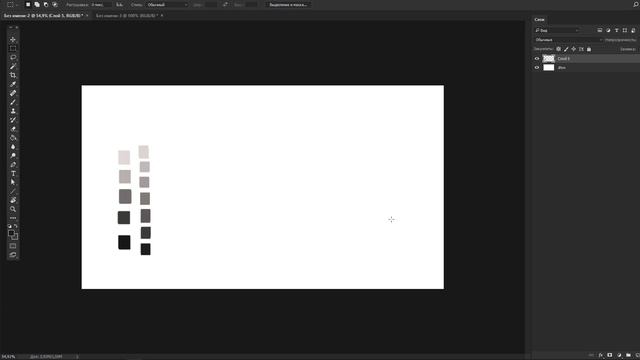Select the Horizontal Type tool
The height and width of the screenshot is (360, 640).
point(13,174)
